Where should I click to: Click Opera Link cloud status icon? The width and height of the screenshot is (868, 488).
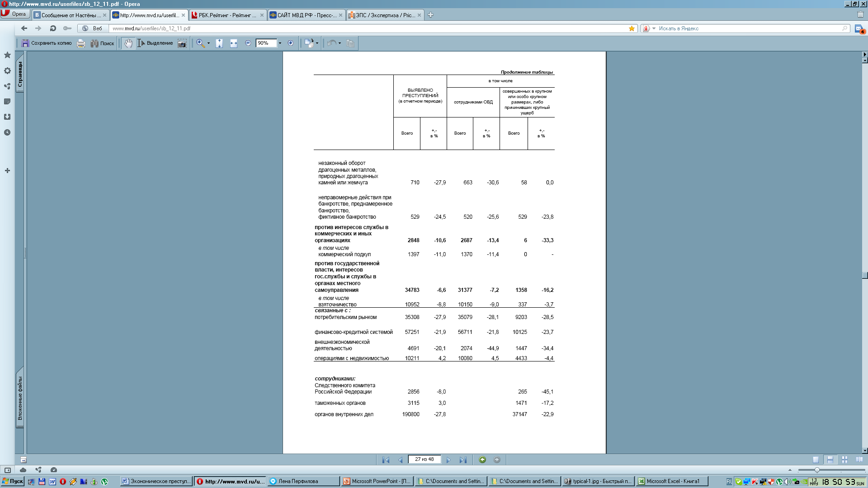coord(23,470)
